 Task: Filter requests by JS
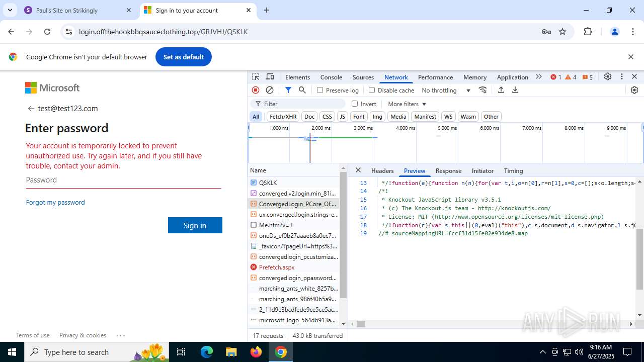pos(343,117)
